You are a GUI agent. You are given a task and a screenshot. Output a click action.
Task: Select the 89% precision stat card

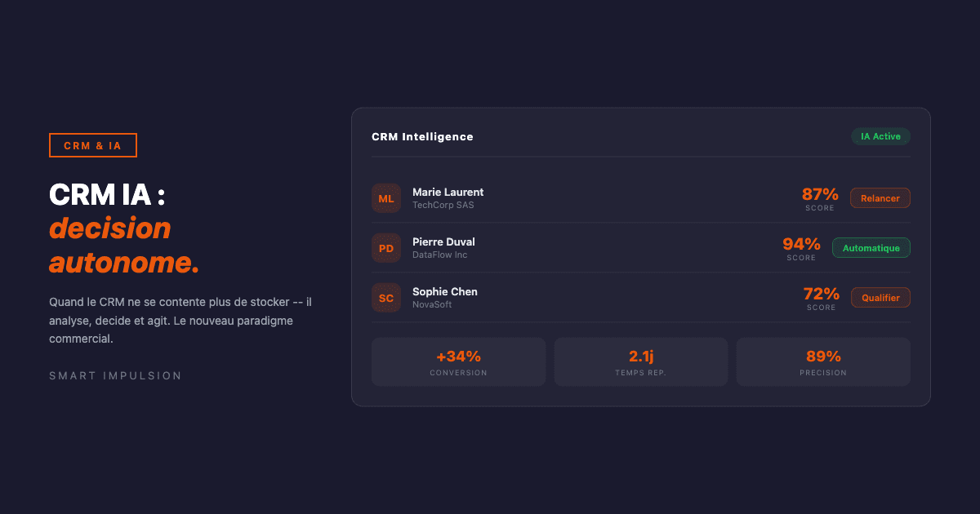[x=823, y=361]
